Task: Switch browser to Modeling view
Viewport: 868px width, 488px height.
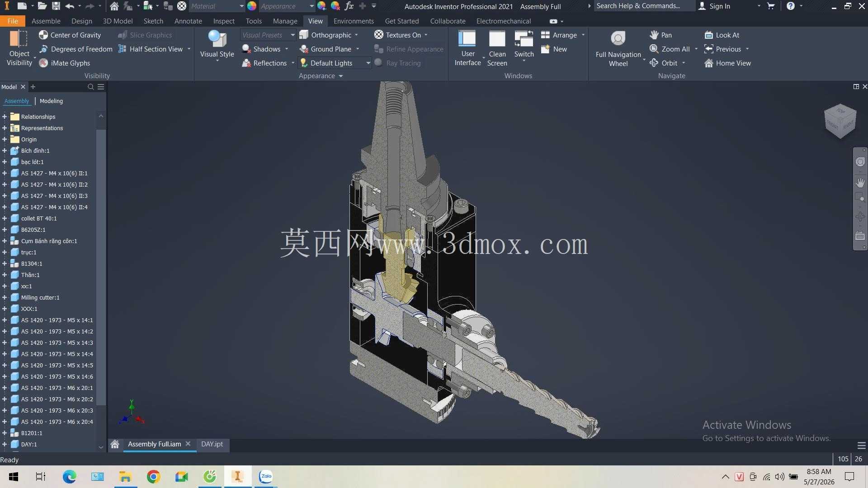Action: click(51, 101)
